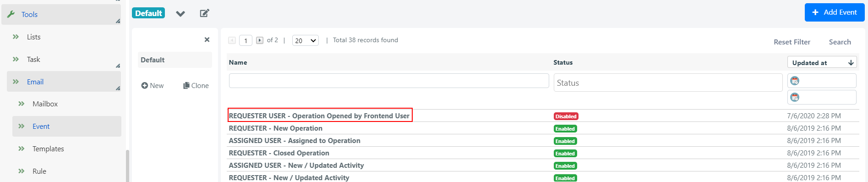Screen dimensions: 868x182
Task: Open the Status filter field
Action: click(668, 83)
